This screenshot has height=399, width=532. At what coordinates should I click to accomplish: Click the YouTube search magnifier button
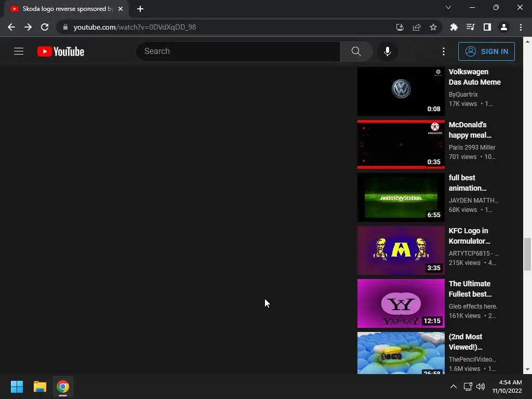(x=356, y=51)
